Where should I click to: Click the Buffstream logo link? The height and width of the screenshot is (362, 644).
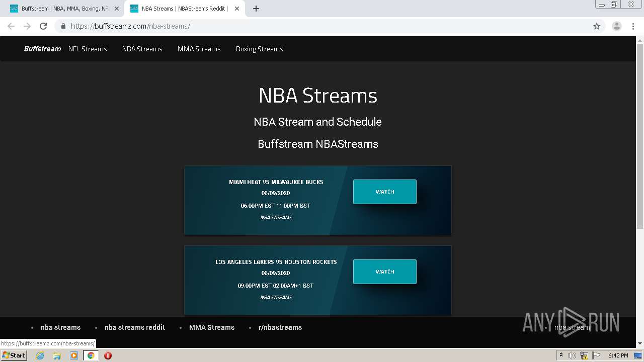pos(42,49)
